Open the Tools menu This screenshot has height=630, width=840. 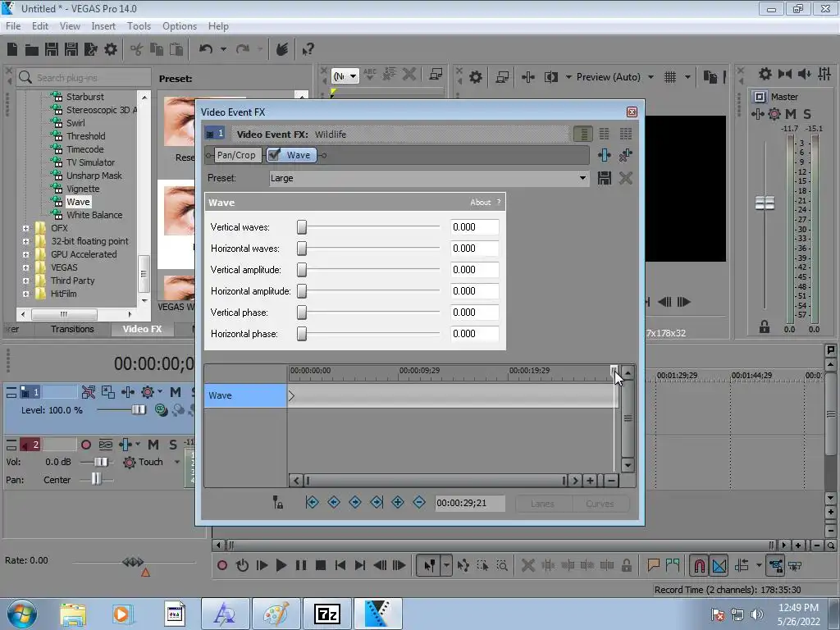139,25
